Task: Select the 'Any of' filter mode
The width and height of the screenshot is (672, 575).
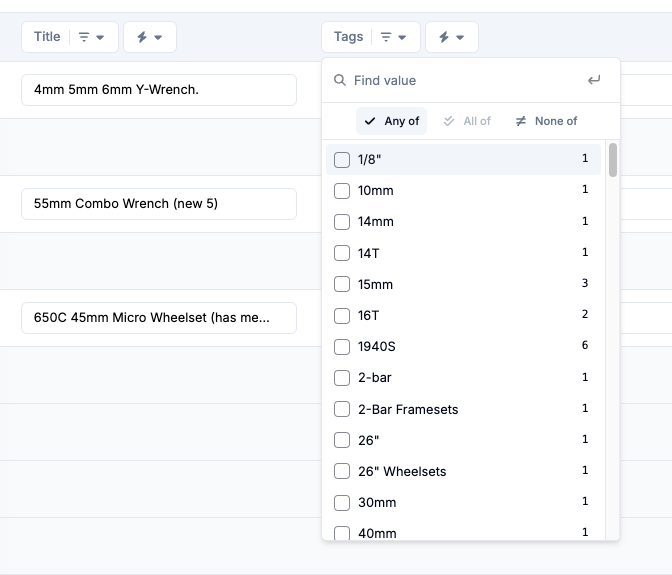Action: [392, 121]
